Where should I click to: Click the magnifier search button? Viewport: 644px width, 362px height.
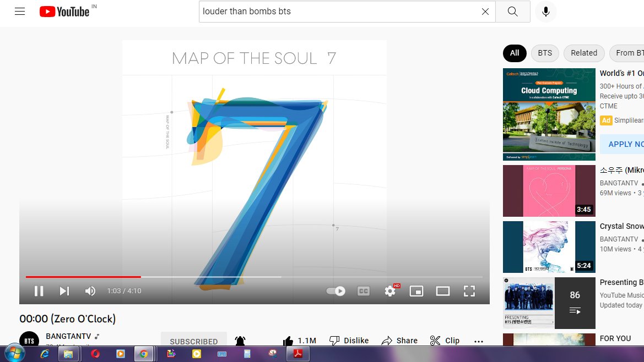tap(512, 12)
